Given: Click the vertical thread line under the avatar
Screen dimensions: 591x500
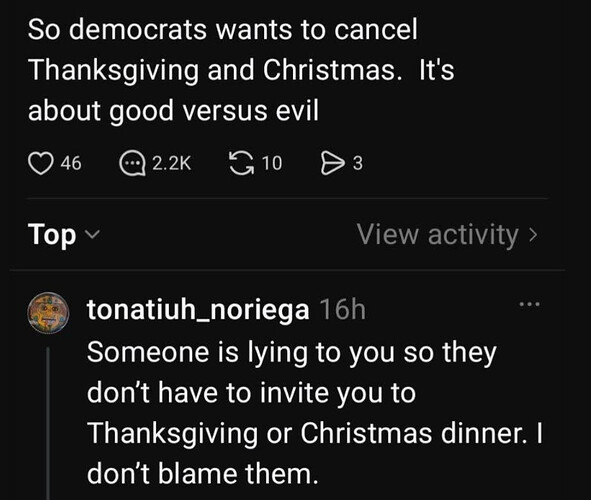Looking at the screenshot, I should tap(48, 424).
